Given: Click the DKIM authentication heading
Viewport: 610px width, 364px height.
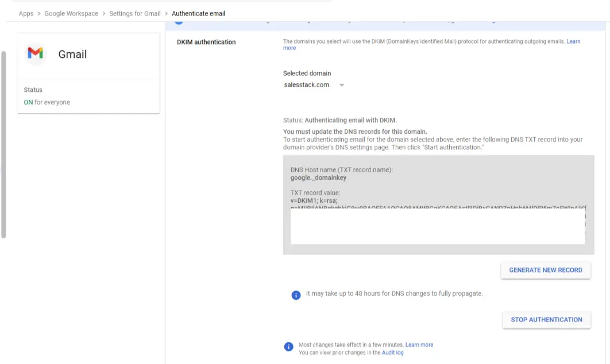Looking at the screenshot, I should [206, 42].
